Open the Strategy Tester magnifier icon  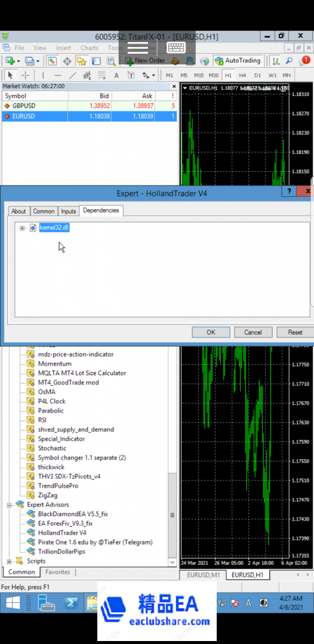point(111,61)
